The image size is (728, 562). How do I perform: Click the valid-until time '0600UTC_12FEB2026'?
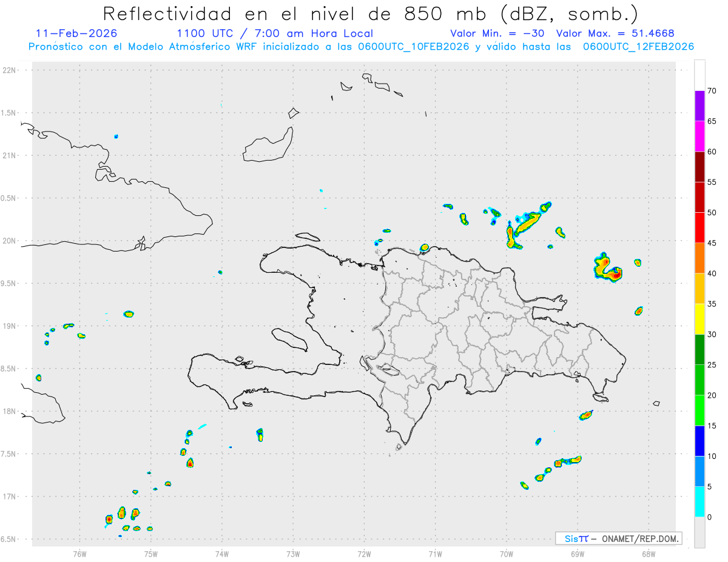click(x=638, y=47)
